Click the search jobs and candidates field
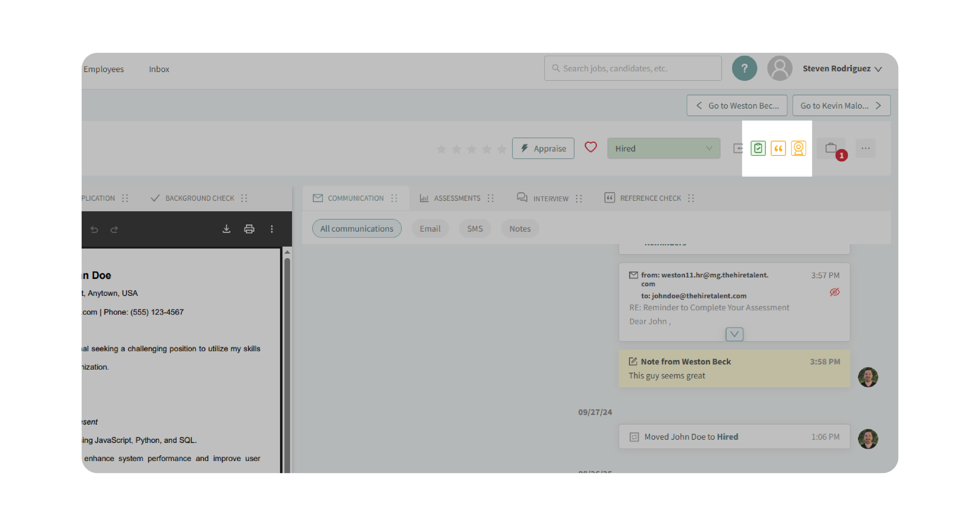Image resolution: width=980 pixels, height=526 pixels. [x=633, y=69]
